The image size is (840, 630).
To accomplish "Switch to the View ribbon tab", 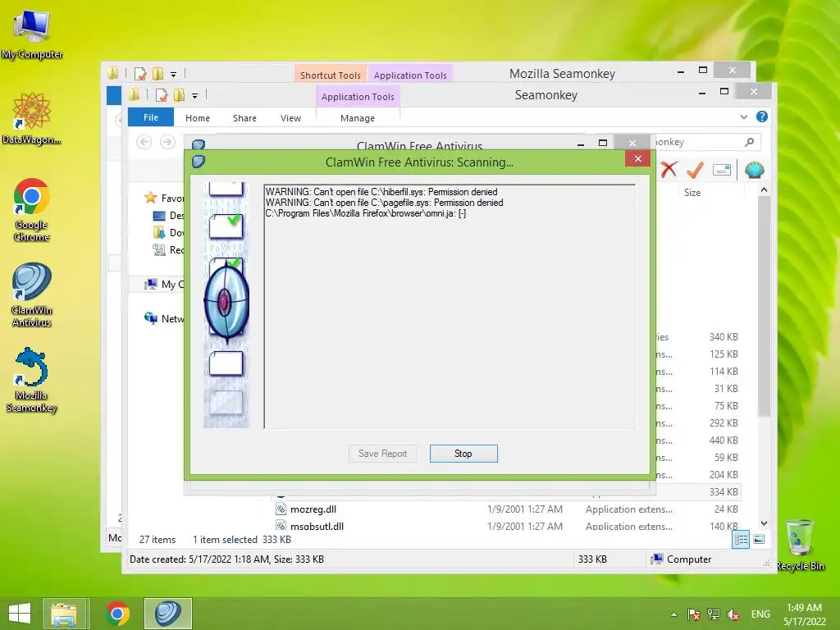I will [291, 118].
